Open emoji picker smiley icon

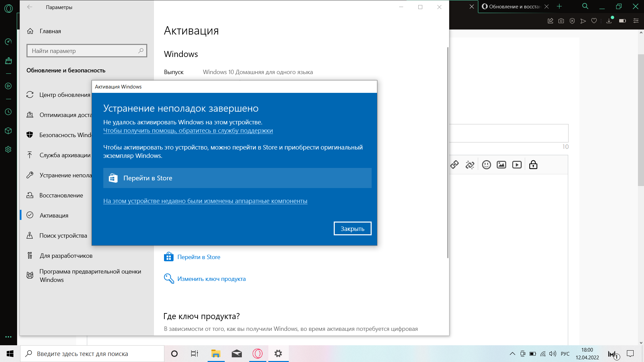[486, 165]
